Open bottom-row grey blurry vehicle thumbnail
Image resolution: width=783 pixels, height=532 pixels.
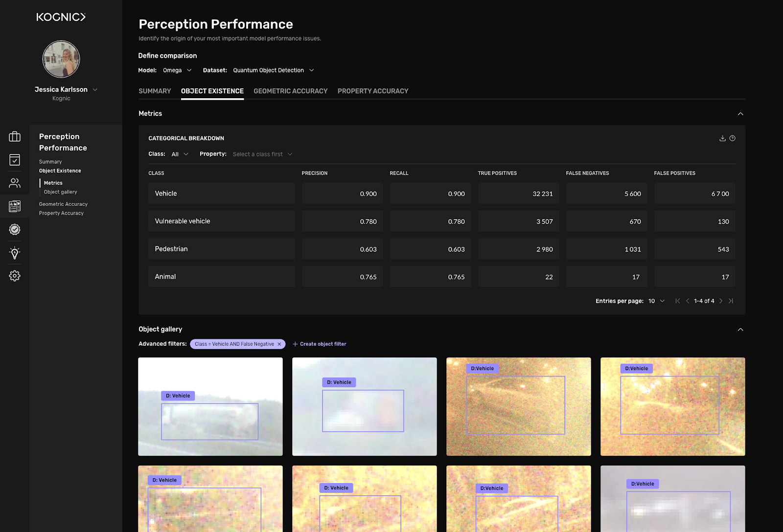pos(673,499)
